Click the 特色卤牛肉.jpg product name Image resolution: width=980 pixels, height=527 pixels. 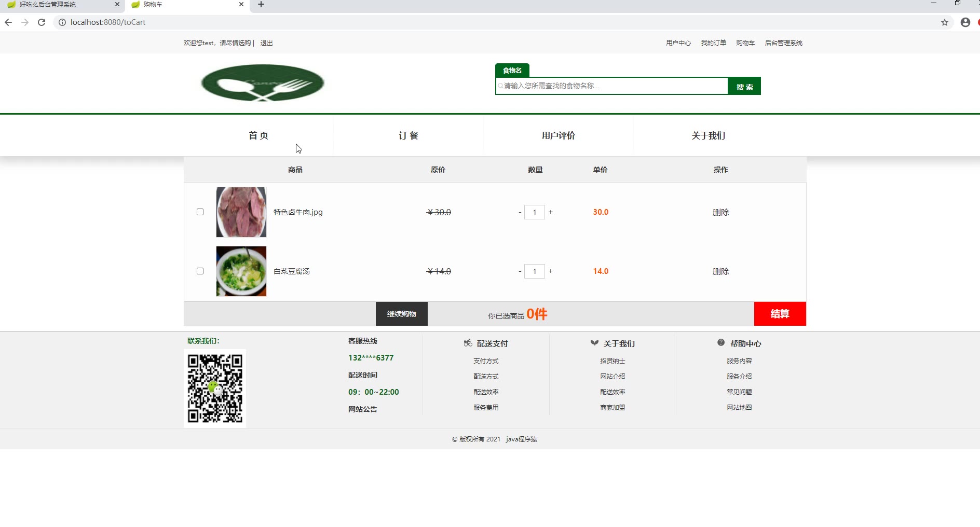click(298, 212)
